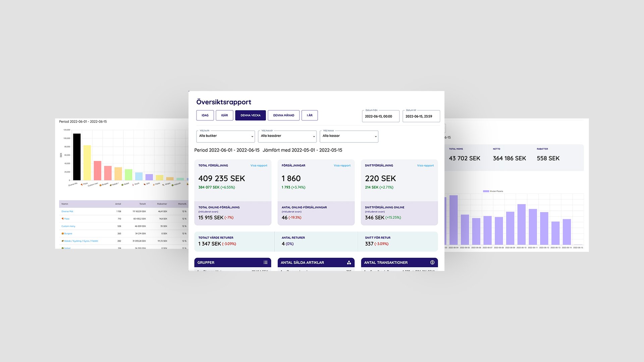Open the Alla butiker dropdown
Image resolution: width=644 pixels, height=362 pixels.
tap(225, 136)
